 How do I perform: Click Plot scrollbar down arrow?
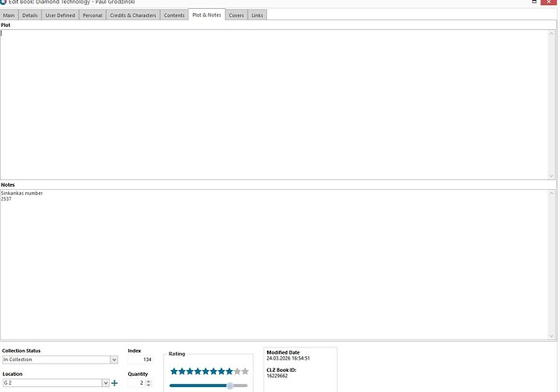point(551,176)
